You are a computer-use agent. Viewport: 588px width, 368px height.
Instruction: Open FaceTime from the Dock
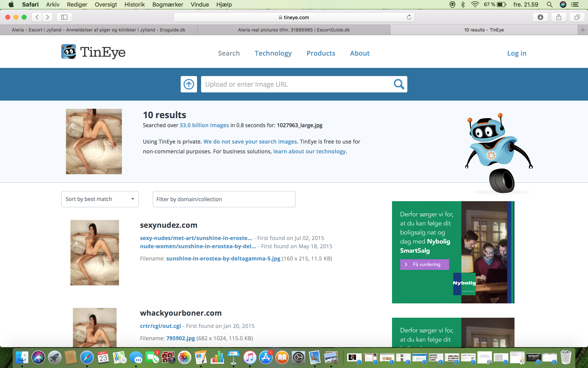tap(152, 358)
